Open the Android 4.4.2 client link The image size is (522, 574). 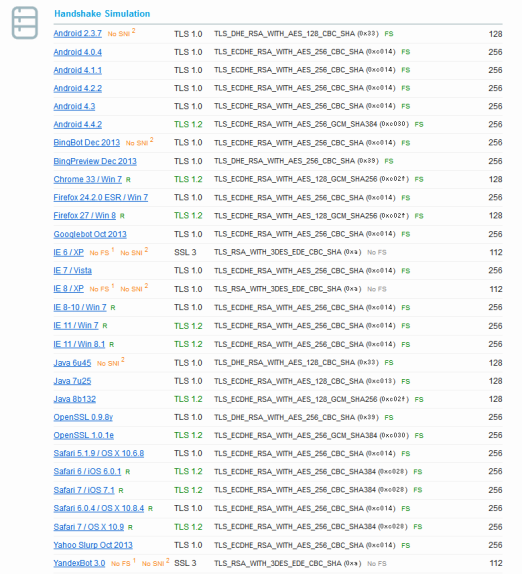(78, 124)
